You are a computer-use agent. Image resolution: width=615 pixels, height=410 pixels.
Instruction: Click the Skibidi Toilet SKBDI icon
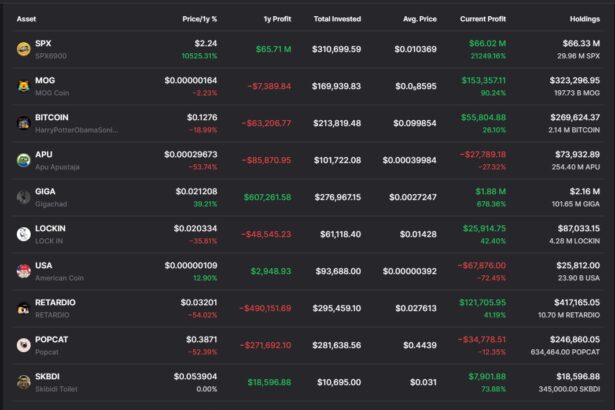23,382
